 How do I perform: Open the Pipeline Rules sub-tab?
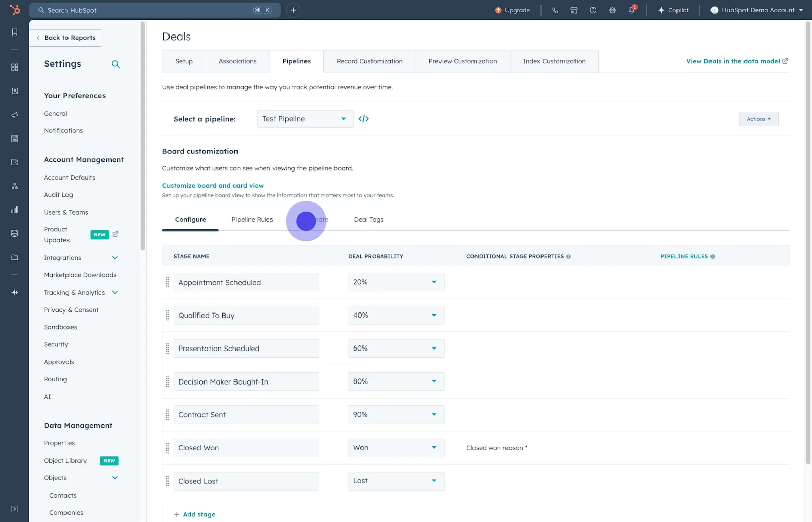click(252, 220)
